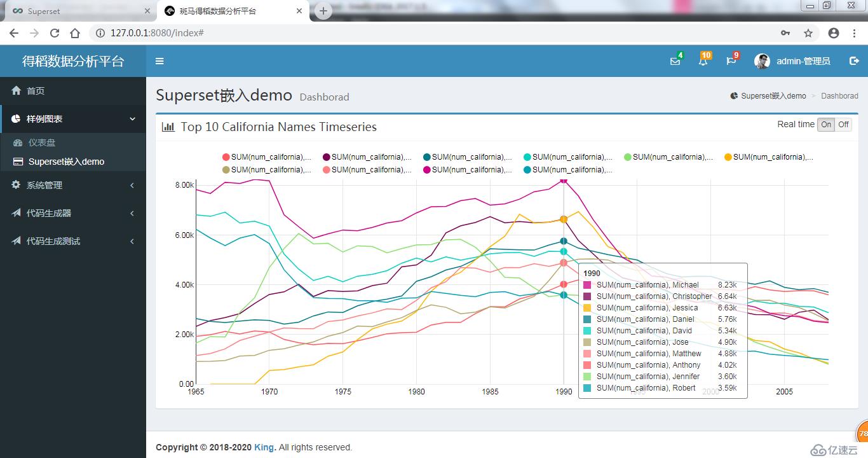The image size is (868, 458).
Task: Close the 斑马得稻数据分析平台 tab
Action: tap(299, 11)
